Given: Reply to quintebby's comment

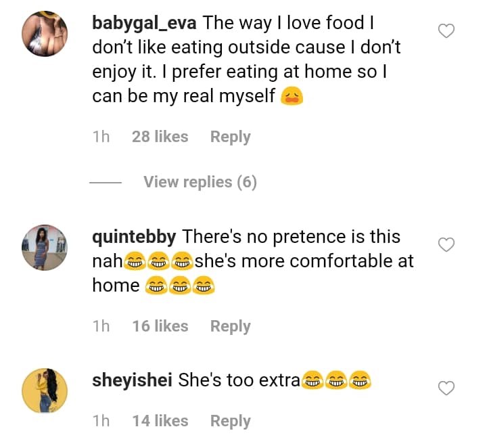Looking at the screenshot, I should pyautogui.click(x=230, y=326).
